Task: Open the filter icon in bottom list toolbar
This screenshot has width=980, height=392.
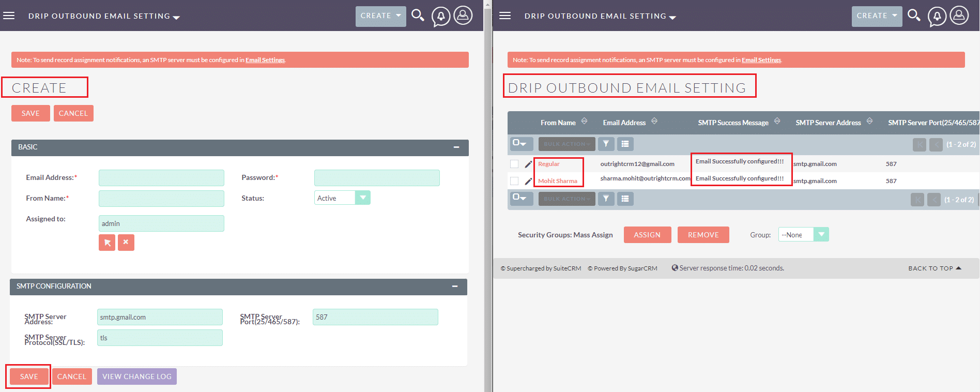Action: (606, 199)
